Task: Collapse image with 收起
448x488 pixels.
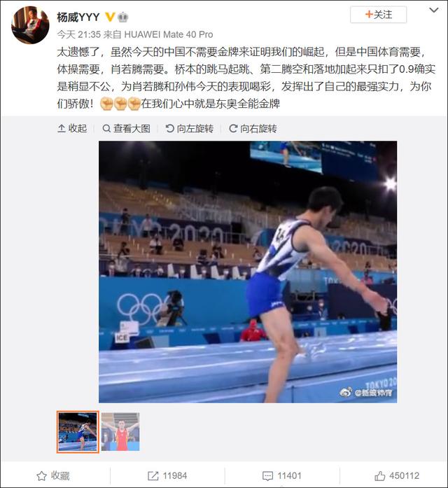Action: pos(72,128)
